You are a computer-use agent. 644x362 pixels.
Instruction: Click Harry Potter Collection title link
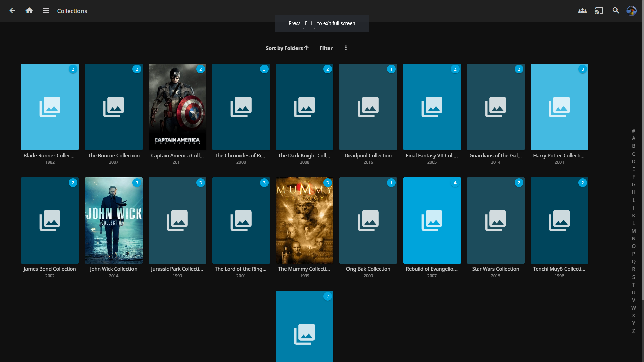point(559,156)
